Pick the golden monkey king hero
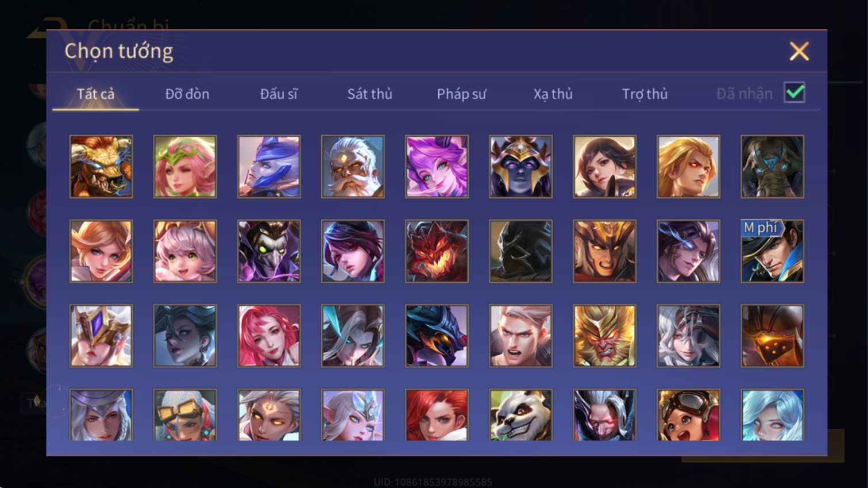This screenshot has width=868, height=488. [x=604, y=336]
